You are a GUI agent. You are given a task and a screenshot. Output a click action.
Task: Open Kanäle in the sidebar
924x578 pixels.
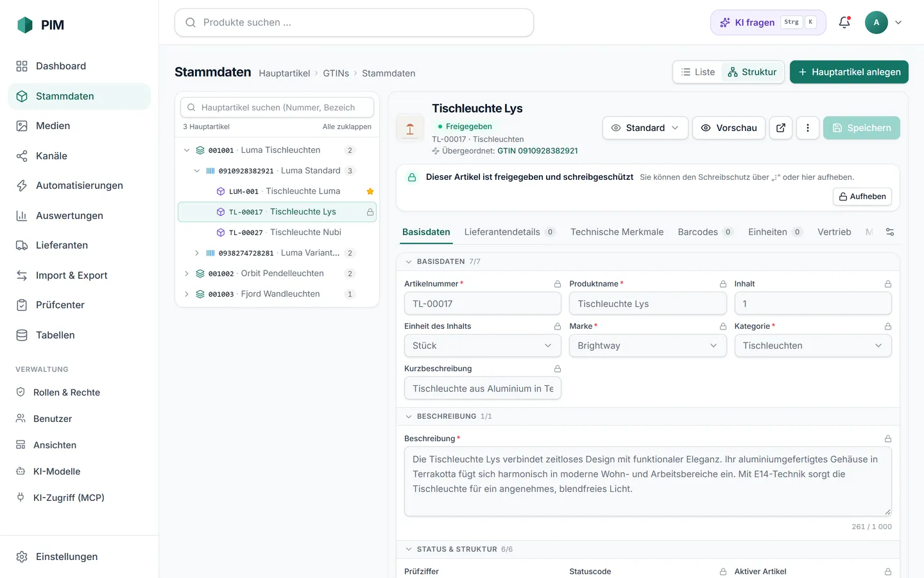click(79, 156)
